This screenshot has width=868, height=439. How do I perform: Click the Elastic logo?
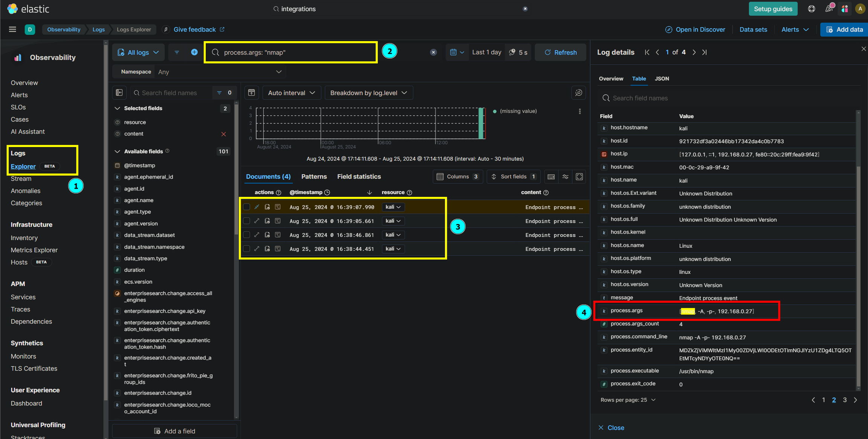pyautogui.click(x=28, y=9)
